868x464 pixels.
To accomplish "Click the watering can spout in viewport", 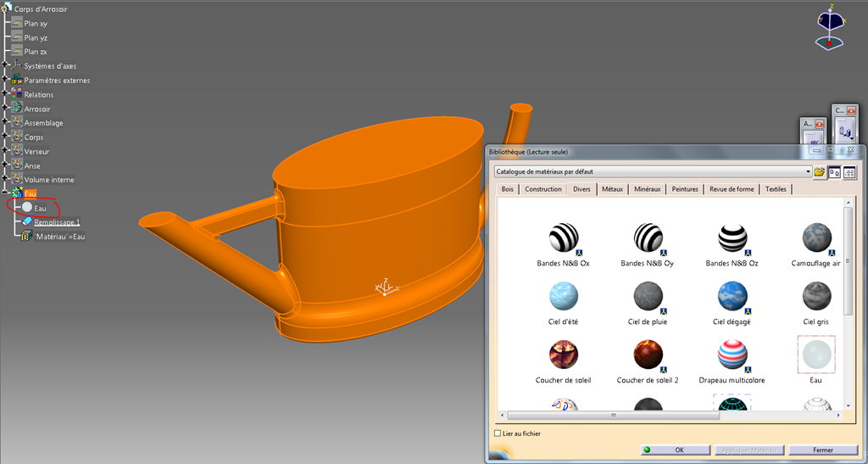I will (221, 260).
